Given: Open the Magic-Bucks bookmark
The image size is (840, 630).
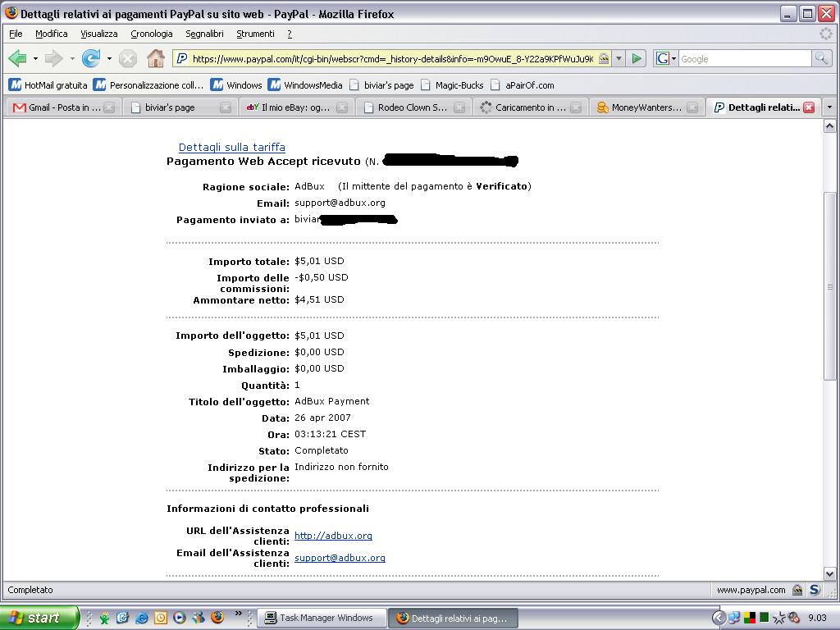Looking at the screenshot, I should (453, 85).
